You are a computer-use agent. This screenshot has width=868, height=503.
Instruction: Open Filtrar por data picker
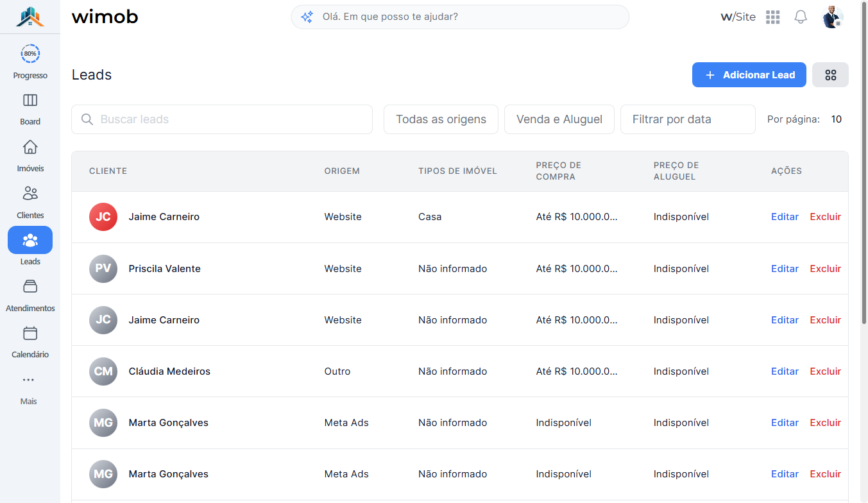[x=688, y=119]
